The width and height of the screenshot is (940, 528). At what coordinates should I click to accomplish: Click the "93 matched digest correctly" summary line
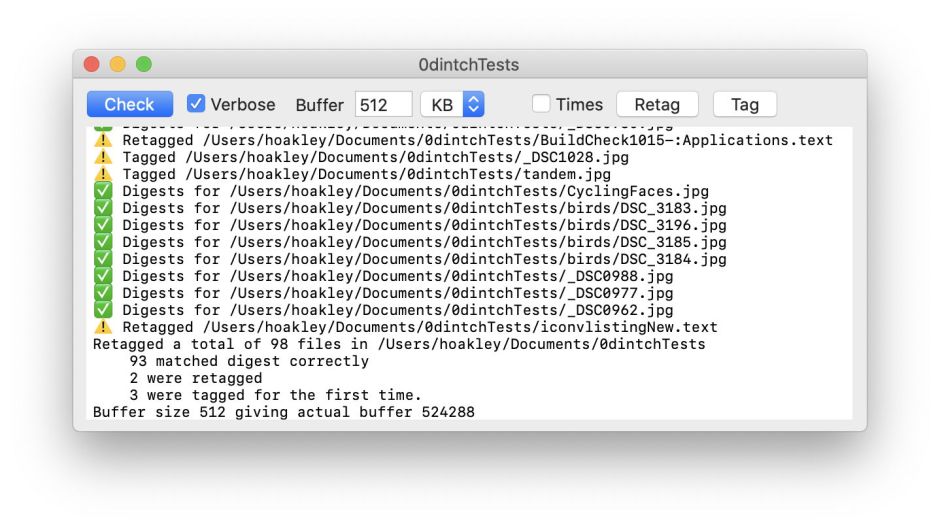249,361
